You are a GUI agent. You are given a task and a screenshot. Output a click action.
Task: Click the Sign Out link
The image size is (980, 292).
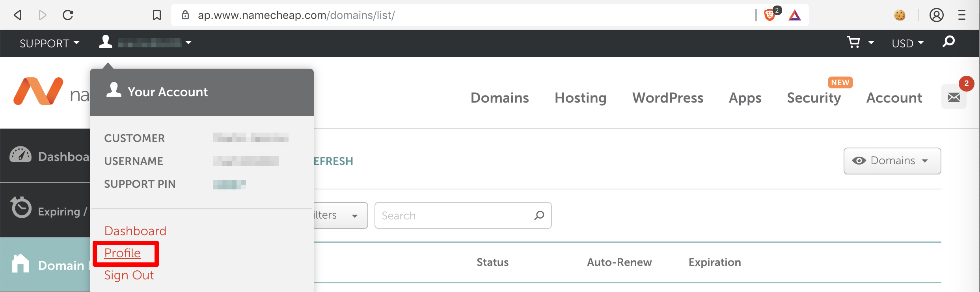[129, 275]
